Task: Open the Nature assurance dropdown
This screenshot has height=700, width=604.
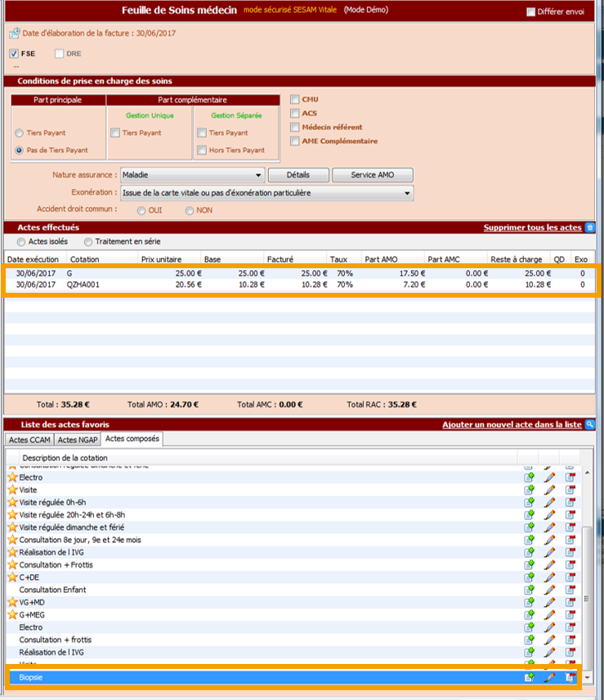Action: point(193,175)
